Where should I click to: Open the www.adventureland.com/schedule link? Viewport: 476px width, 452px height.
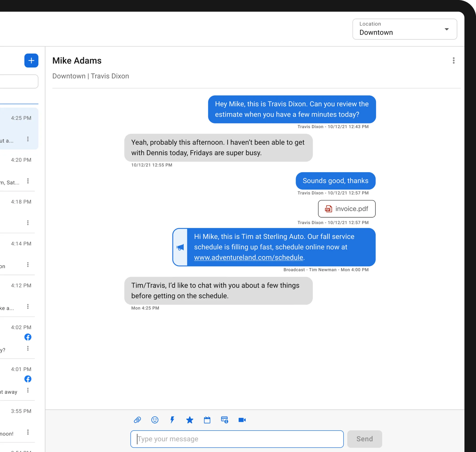click(248, 257)
